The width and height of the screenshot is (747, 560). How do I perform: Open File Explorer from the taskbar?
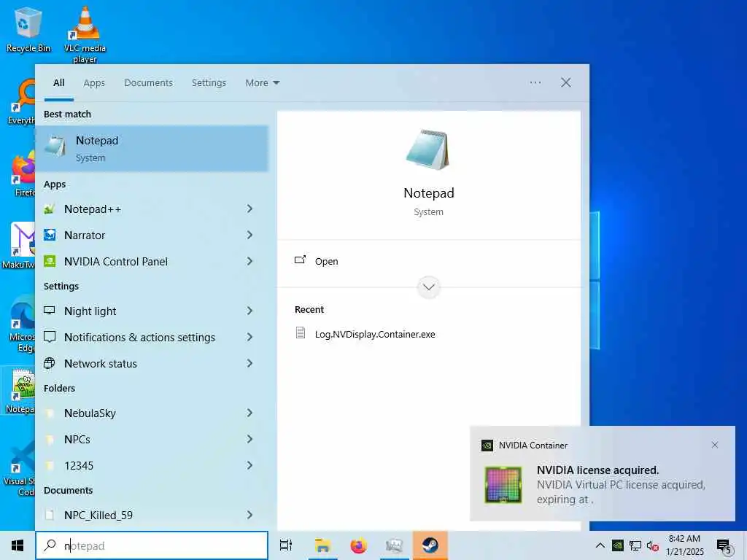(x=322, y=545)
